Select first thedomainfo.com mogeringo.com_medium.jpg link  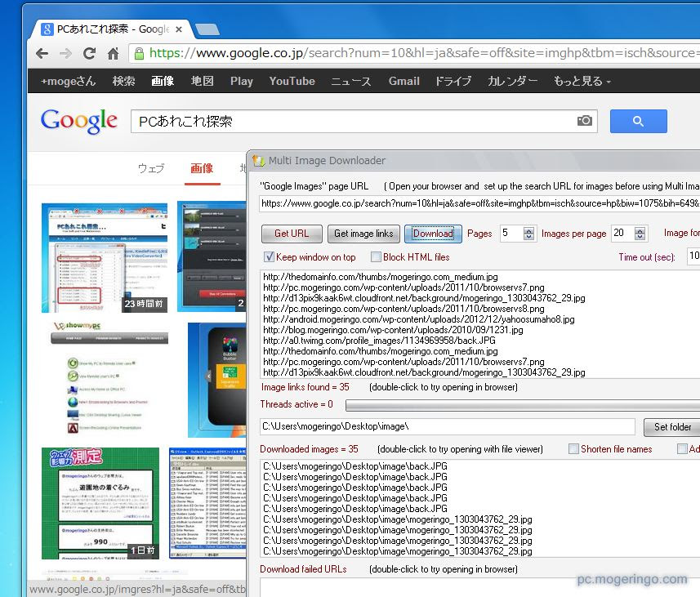[381, 277]
